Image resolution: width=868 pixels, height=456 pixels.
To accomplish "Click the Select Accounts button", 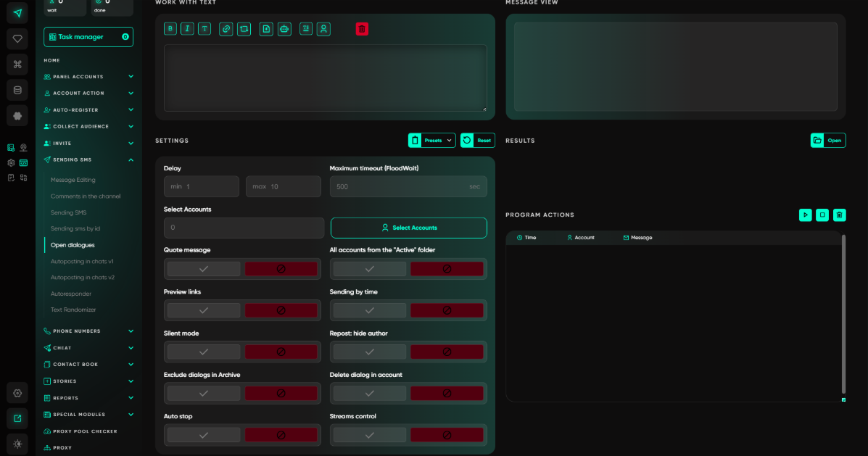I will point(408,228).
